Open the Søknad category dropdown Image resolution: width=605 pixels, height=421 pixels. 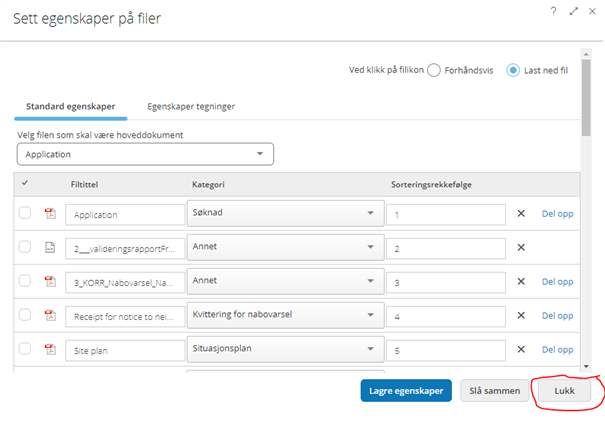(x=286, y=213)
